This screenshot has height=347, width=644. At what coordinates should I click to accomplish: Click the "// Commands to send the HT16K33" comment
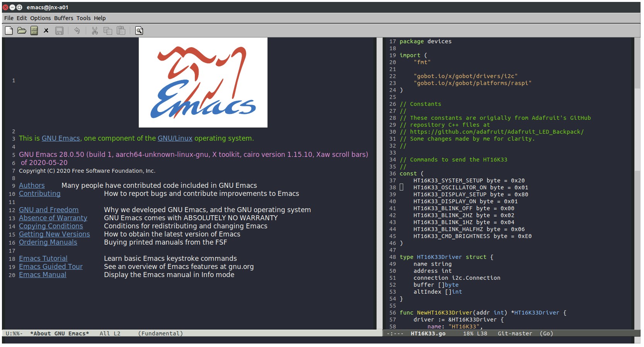click(453, 160)
